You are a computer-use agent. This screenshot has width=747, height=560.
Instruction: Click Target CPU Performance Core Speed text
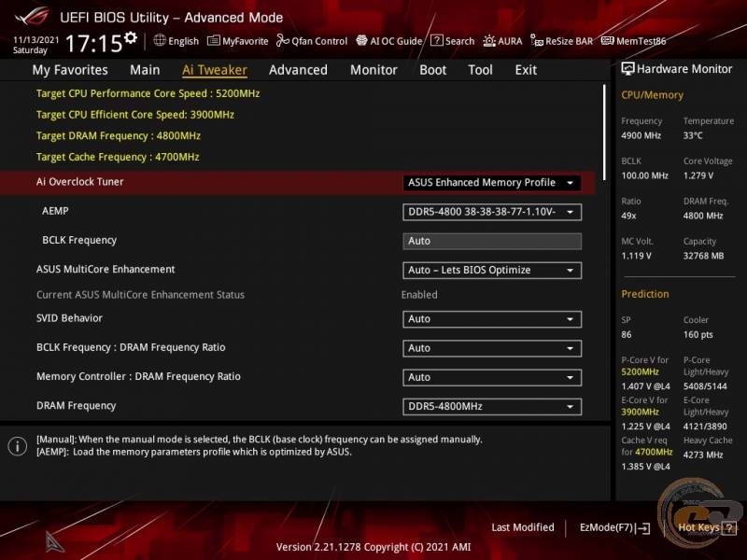coord(148,93)
